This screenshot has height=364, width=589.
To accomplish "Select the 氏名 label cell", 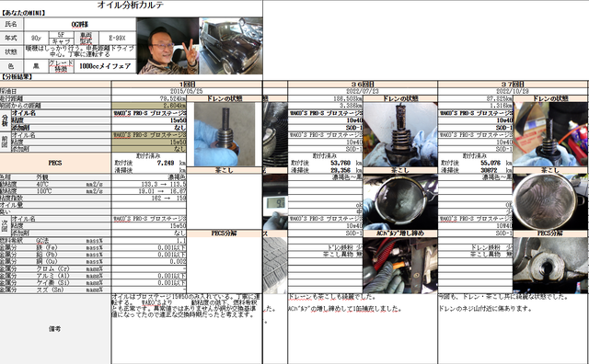I will [x=12, y=25].
